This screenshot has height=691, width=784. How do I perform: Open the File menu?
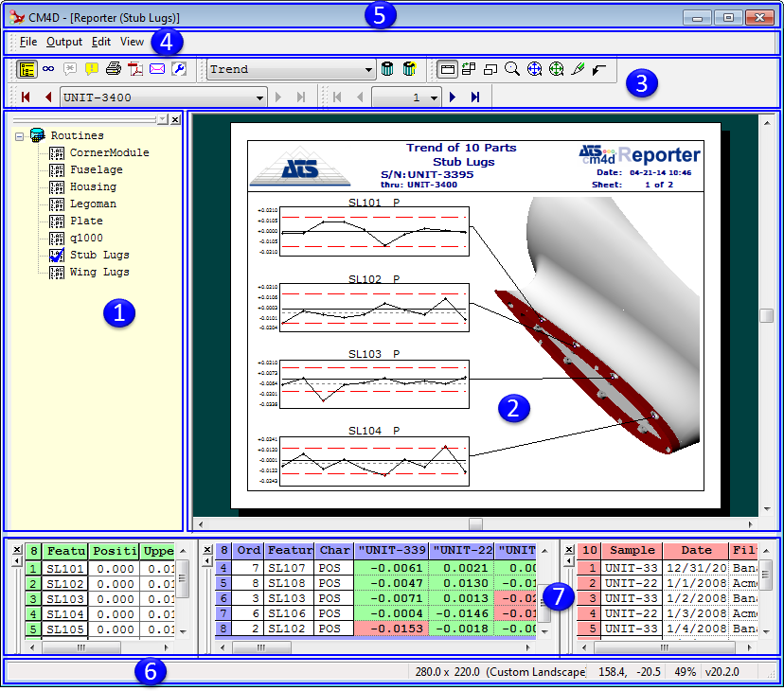point(28,42)
